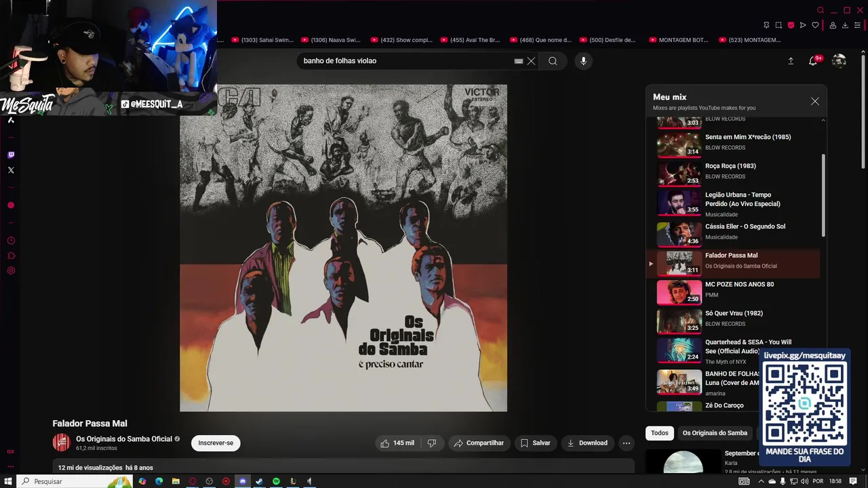Open the YouTube upload/create icon
The height and width of the screenshot is (488, 868).
pos(791,61)
